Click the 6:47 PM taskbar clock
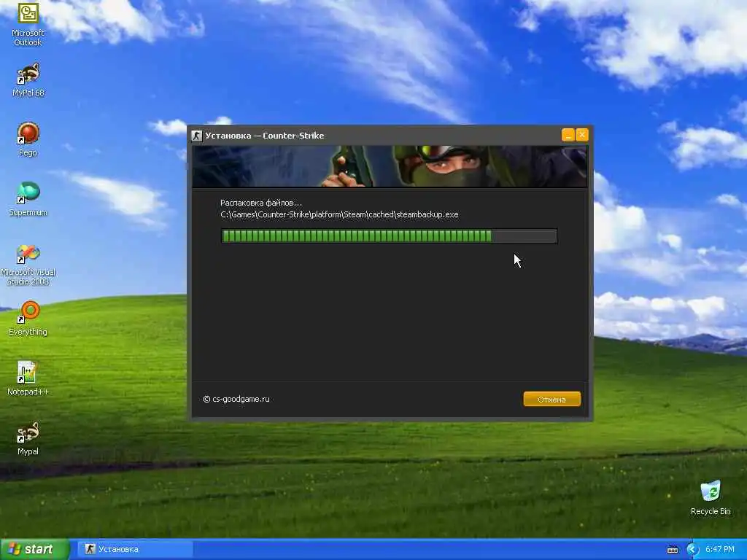 pyautogui.click(x=720, y=550)
